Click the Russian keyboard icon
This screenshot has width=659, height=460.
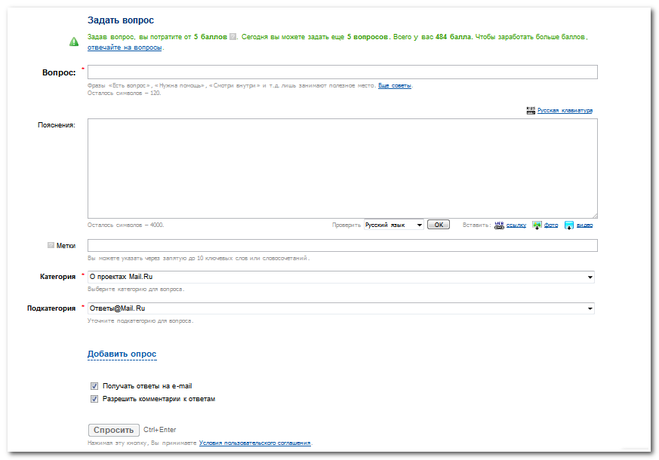(x=530, y=111)
